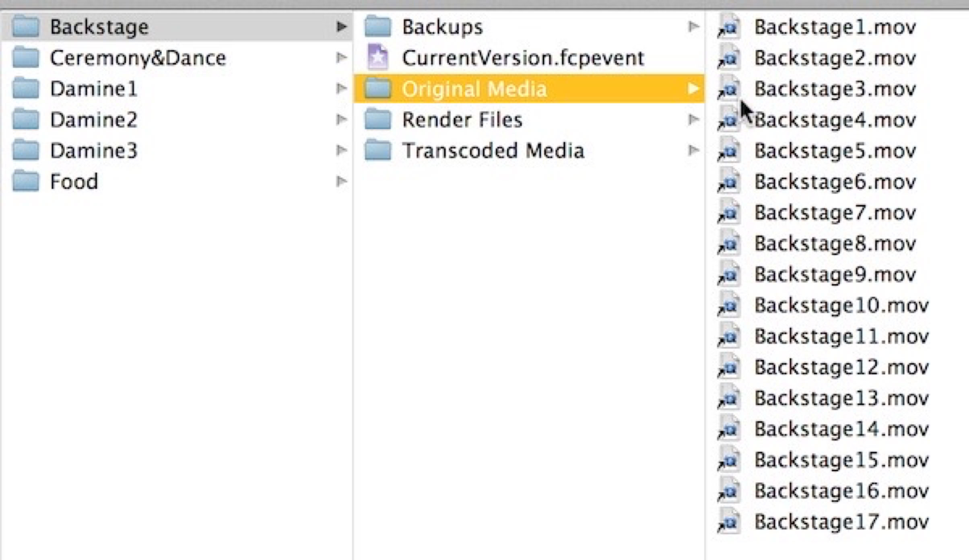
Task: Click the Backups folder icon
Action: (377, 27)
